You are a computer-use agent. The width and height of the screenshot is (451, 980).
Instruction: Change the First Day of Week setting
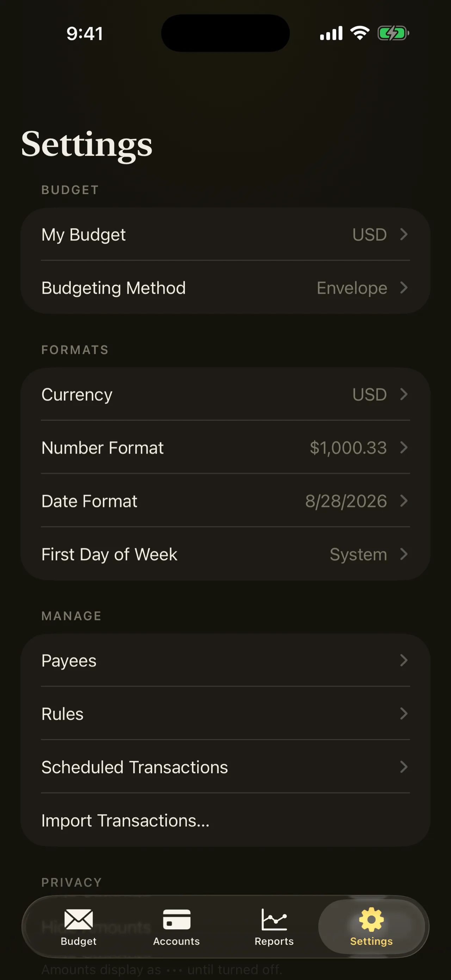click(x=225, y=554)
